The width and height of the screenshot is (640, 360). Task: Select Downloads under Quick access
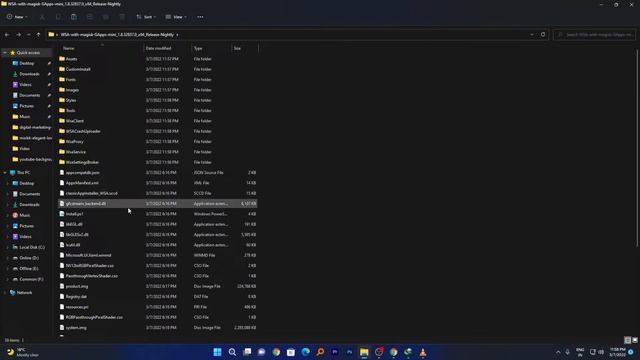click(x=29, y=74)
